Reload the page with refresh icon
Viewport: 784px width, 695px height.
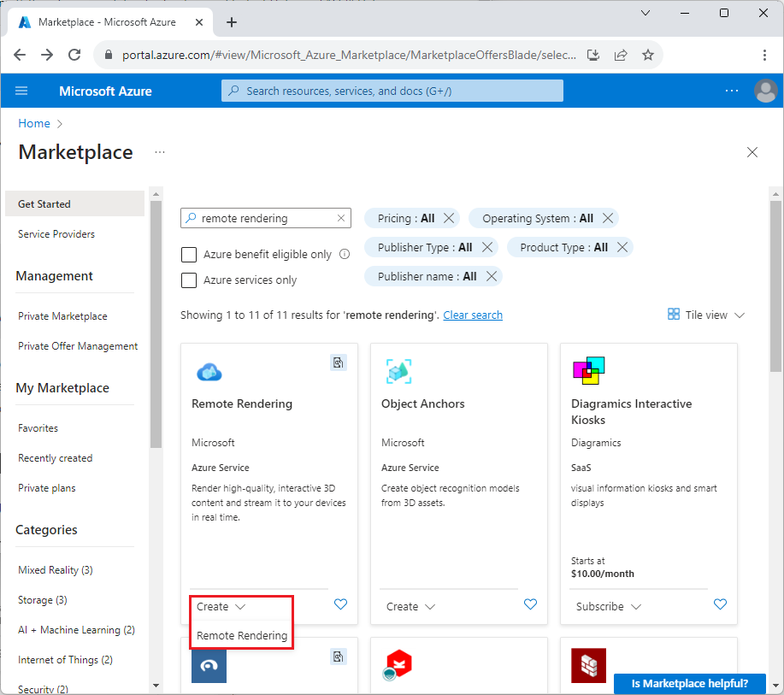pyautogui.click(x=74, y=55)
